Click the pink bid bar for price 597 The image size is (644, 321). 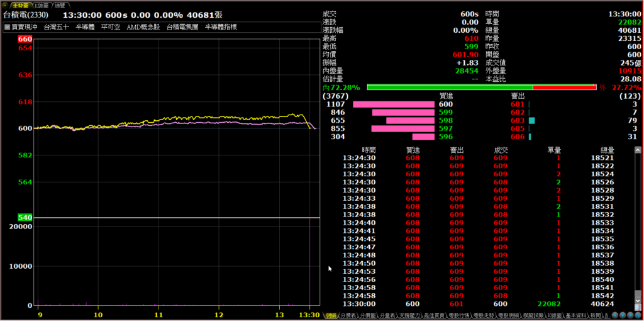point(403,128)
